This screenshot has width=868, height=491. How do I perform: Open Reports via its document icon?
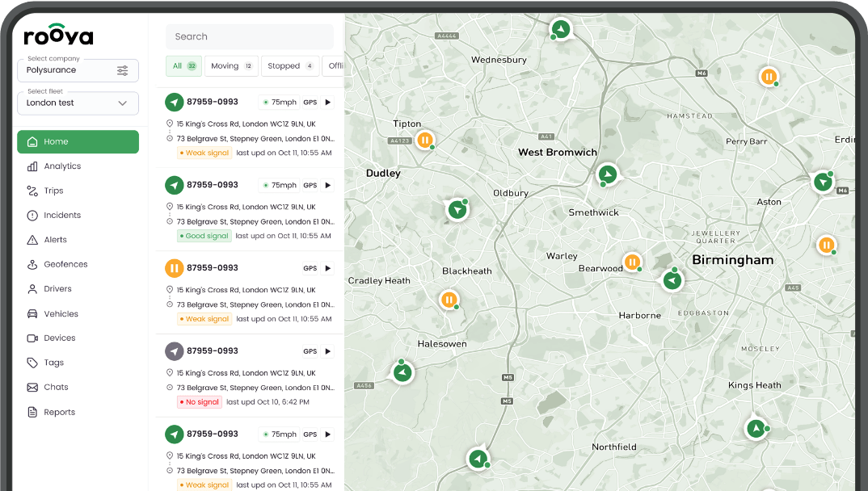[32, 412]
